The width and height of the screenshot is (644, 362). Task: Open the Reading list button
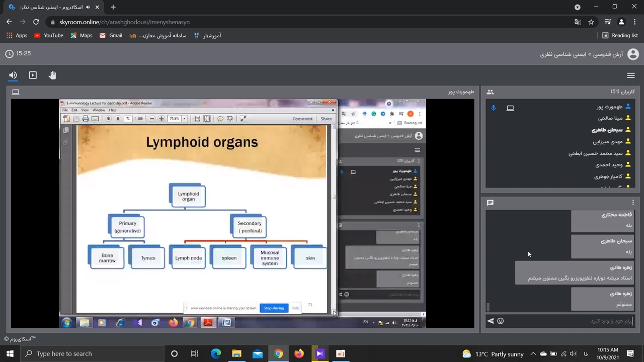[x=620, y=36]
